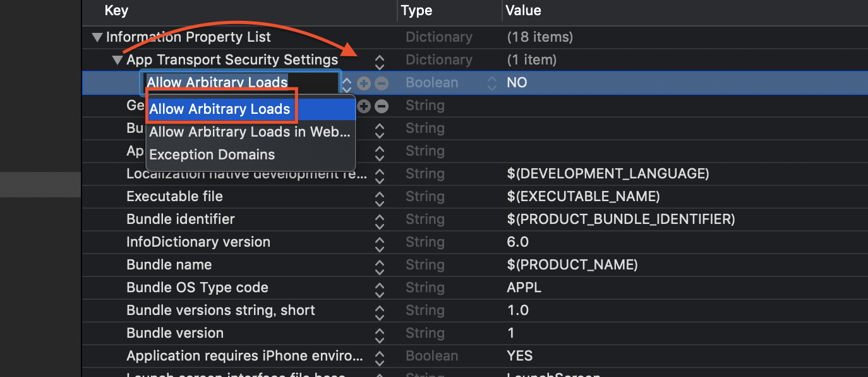Open key stepper for Bundle identifier row
The height and width of the screenshot is (377, 868).
coord(379,219)
